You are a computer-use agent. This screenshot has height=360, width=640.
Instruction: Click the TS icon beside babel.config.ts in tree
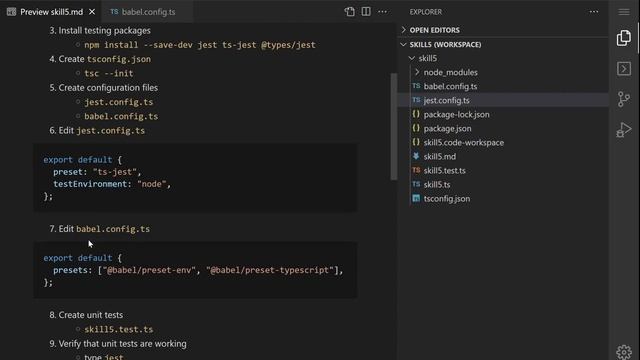tap(416, 86)
